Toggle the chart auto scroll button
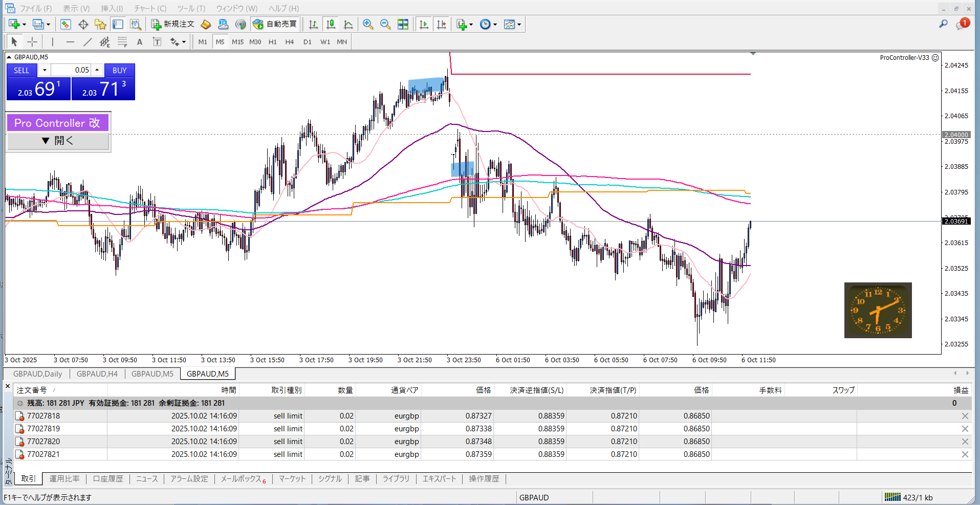This screenshot has height=505, width=980. coord(424,24)
